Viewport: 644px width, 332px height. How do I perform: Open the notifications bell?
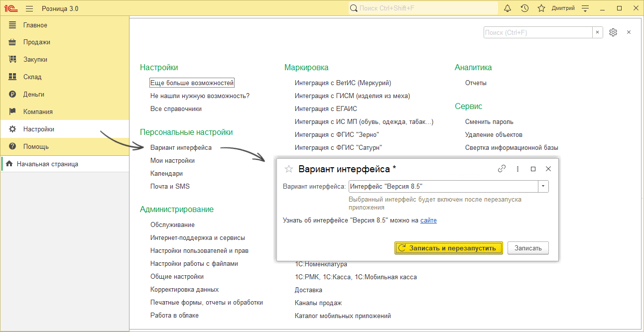pyautogui.click(x=508, y=8)
